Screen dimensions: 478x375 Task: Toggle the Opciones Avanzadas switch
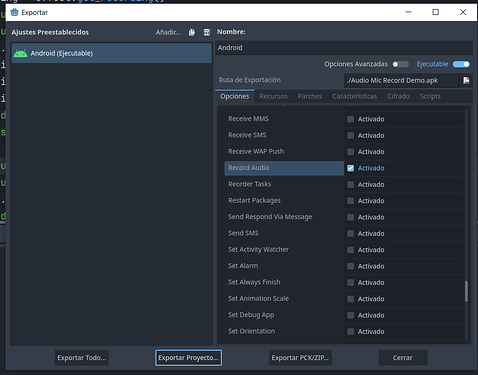point(400,64)
